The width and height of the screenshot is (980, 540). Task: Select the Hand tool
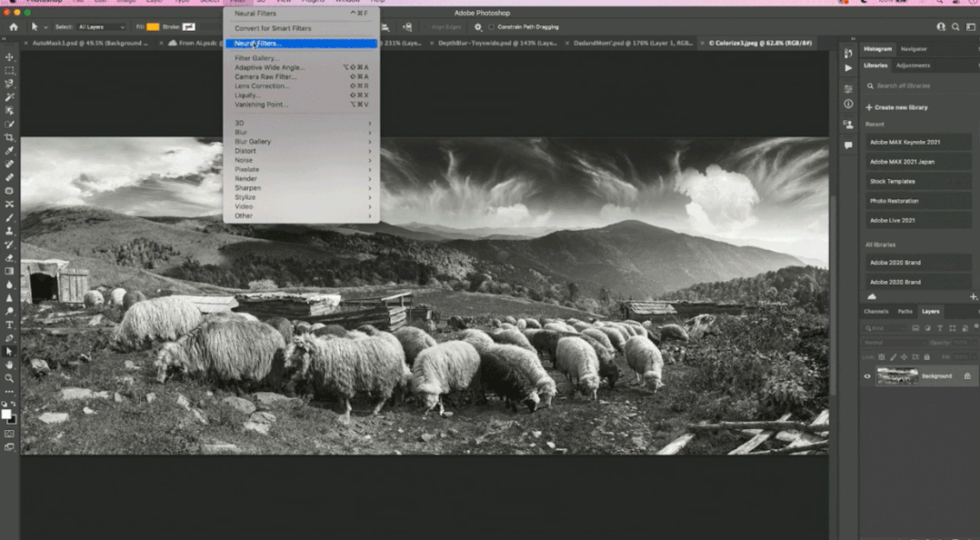(x=9, y=365)
